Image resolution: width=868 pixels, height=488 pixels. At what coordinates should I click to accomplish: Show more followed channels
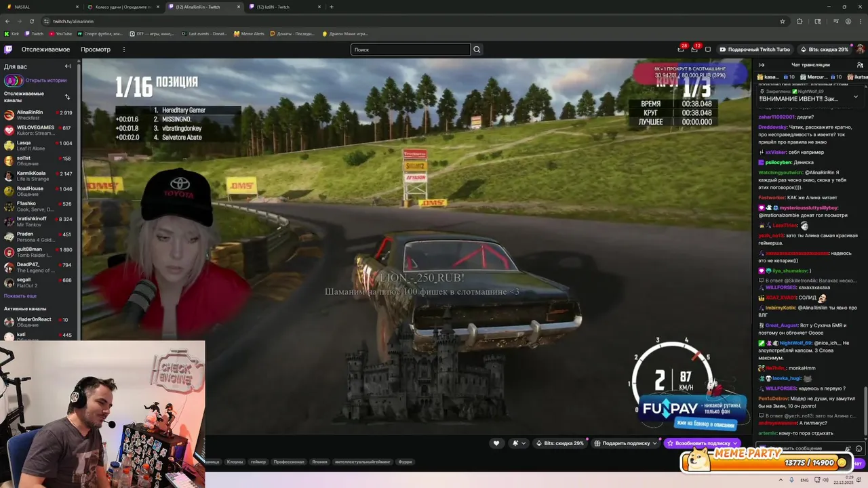(x=20, y=296)
